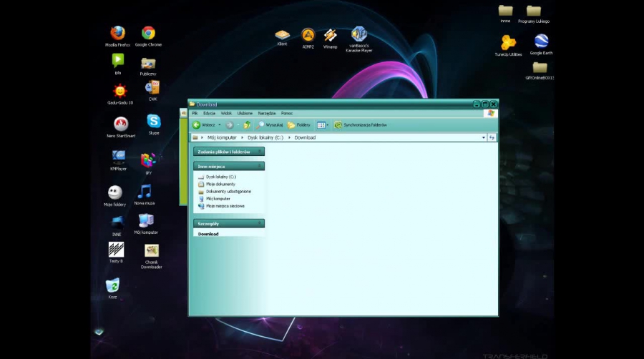Toggle the Foldery pane button

299,125
